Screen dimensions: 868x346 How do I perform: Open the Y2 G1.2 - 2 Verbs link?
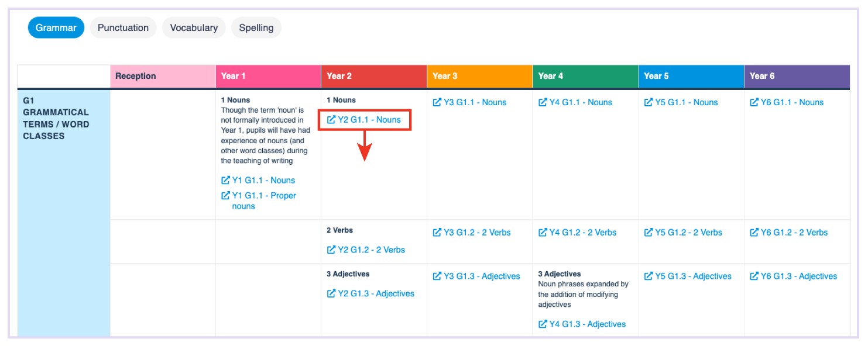[x=371, y=250]
